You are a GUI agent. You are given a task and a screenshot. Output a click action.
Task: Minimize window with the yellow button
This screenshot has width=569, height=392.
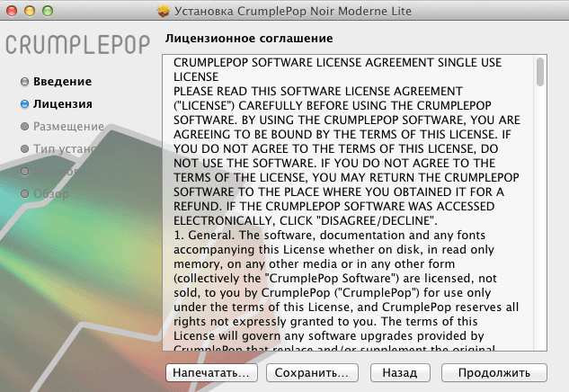(x=30, y=12)
